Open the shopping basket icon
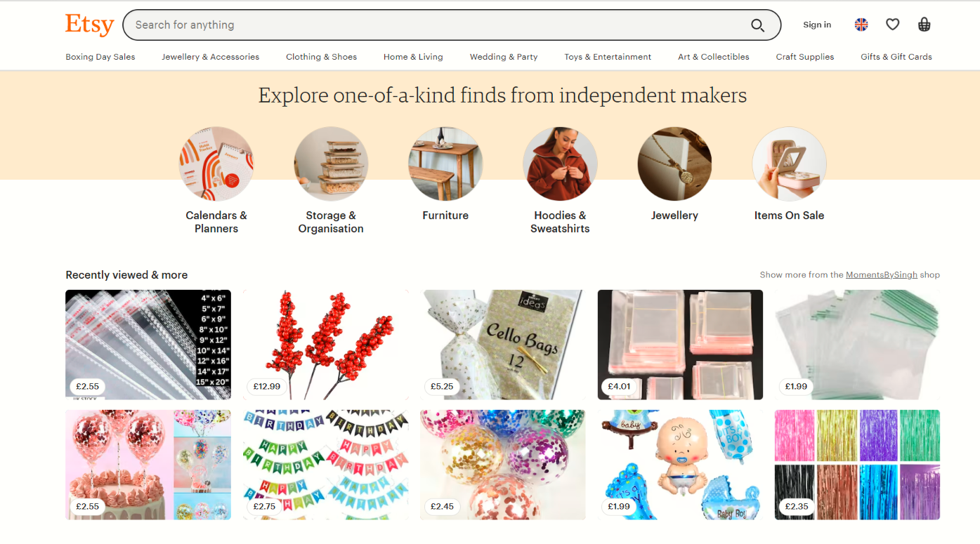Image resolution: width=980 pixels, height=544 pixels. tap(925, 25)
